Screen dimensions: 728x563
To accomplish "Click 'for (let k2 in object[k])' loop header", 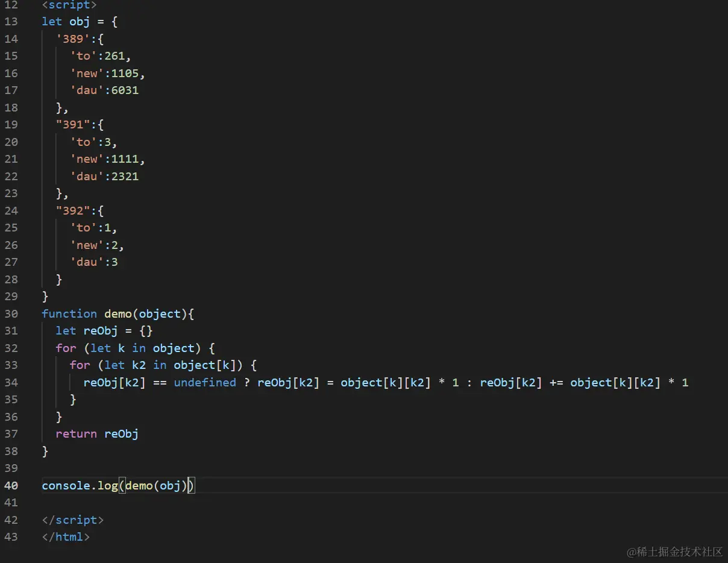I will (x=163, y=365).
